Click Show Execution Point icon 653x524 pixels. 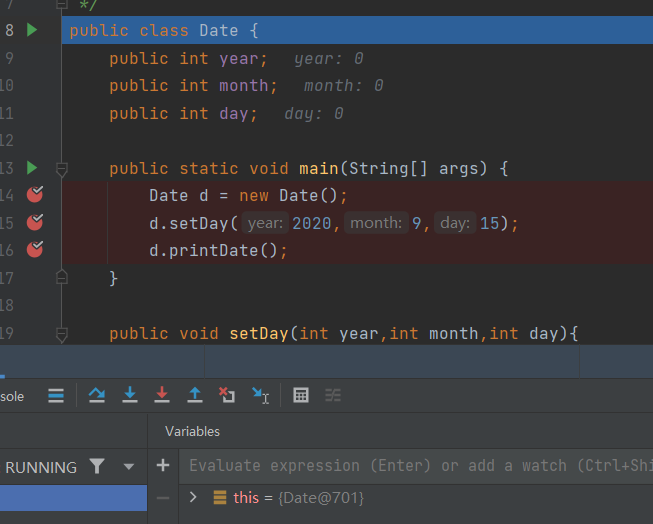click(56, 395)
